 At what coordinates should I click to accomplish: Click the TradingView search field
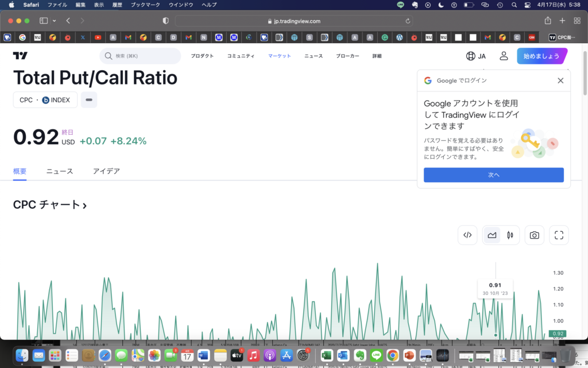tap(140, 56)
